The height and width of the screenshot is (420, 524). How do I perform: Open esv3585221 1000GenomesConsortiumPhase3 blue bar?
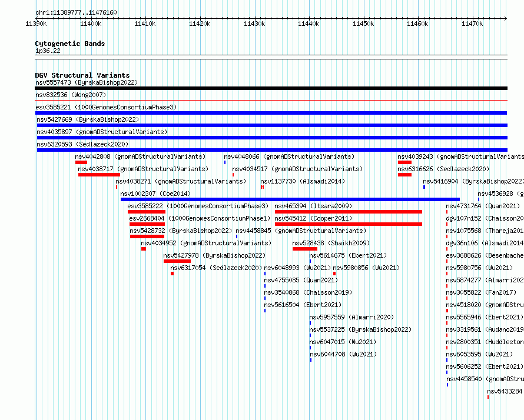tap(271, 113)
